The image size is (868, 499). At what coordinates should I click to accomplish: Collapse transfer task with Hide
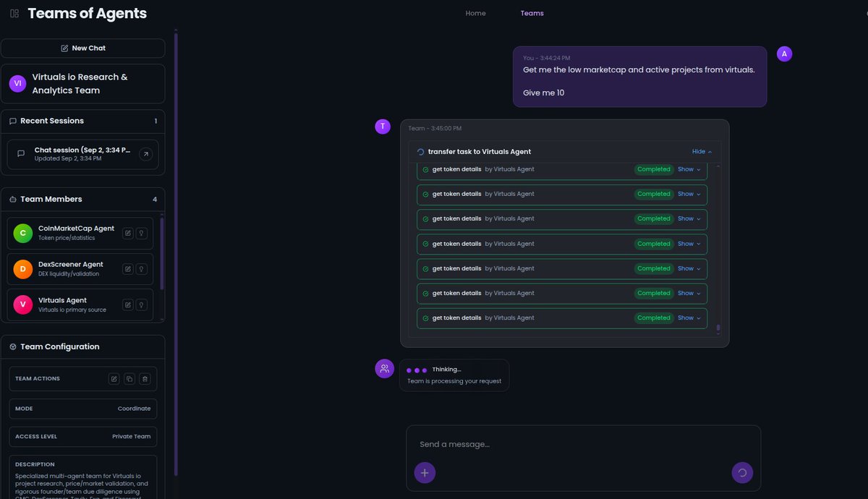[702, 152]
